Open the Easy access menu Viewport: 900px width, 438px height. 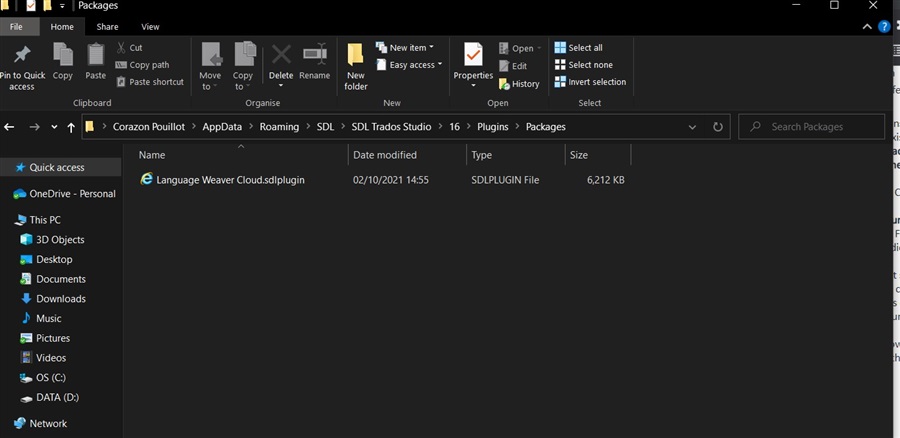pyautogui.click(x=409, y=65)
